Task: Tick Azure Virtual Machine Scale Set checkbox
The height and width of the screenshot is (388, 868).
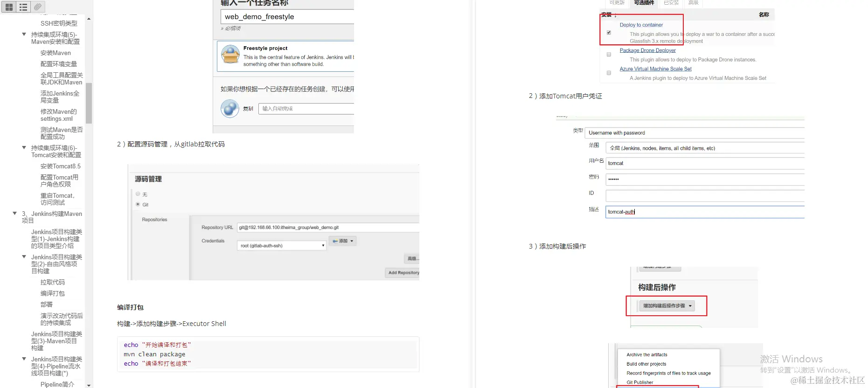Action: pyautogui.click(x=609, y=73)
